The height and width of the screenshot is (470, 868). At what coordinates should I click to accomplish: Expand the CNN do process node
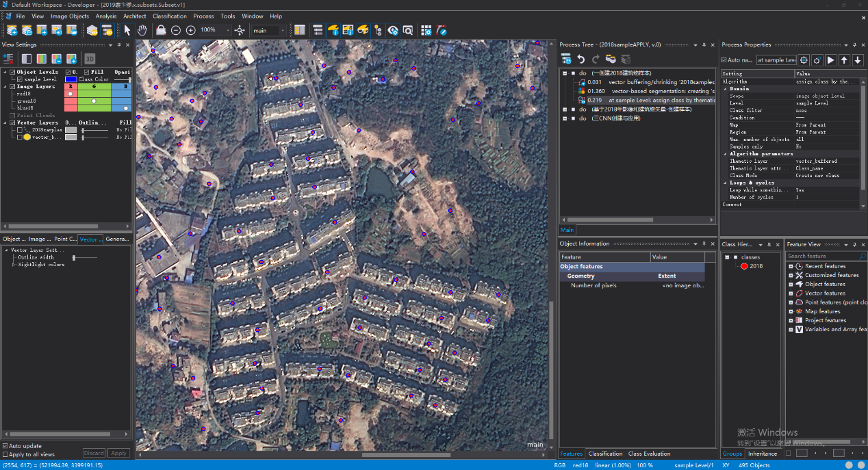[x=565, y=118]
